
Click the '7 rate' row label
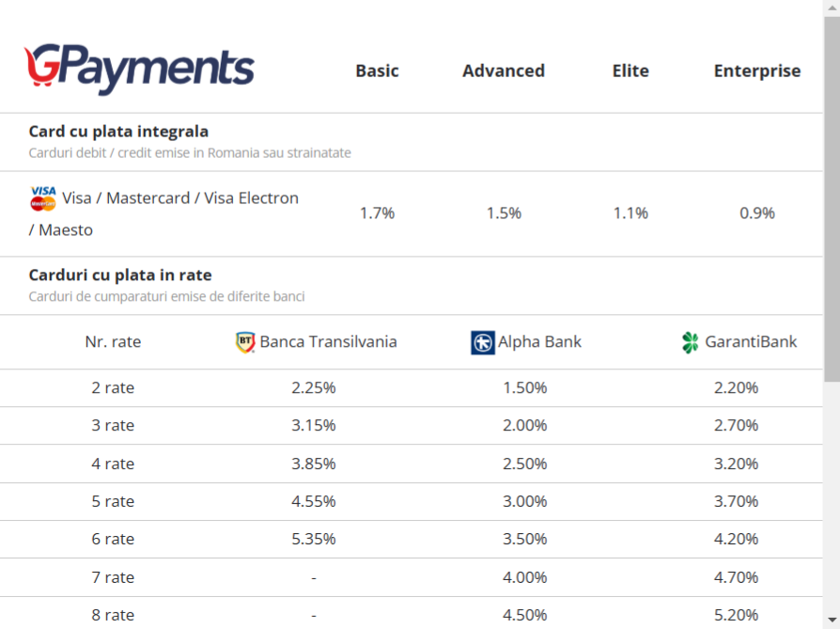click(x=113, y=577)
